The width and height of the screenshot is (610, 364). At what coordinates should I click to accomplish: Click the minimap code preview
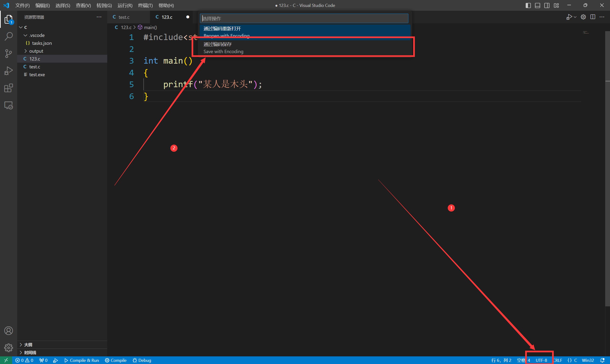tap(586, 32)
